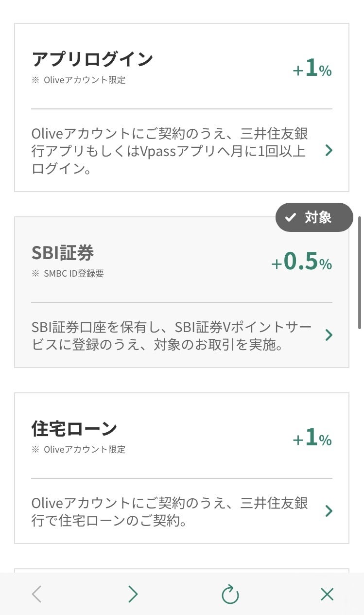
Task: Tap the 対象 status badge
Action: point(314,217)
